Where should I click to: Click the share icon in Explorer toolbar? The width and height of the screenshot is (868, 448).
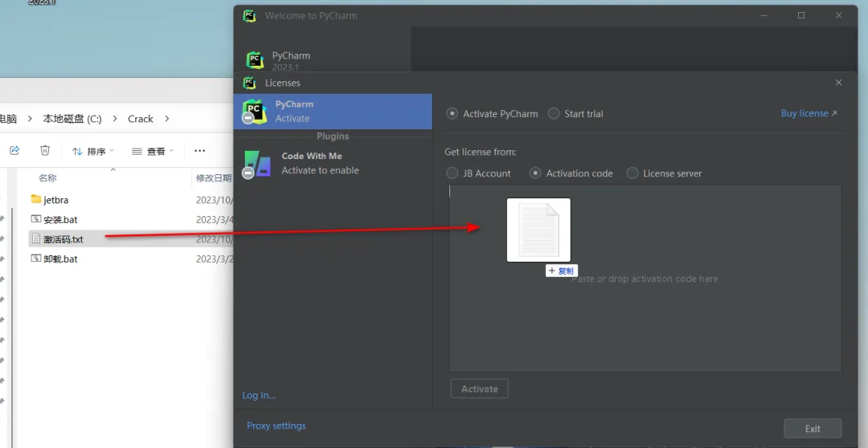15,150
